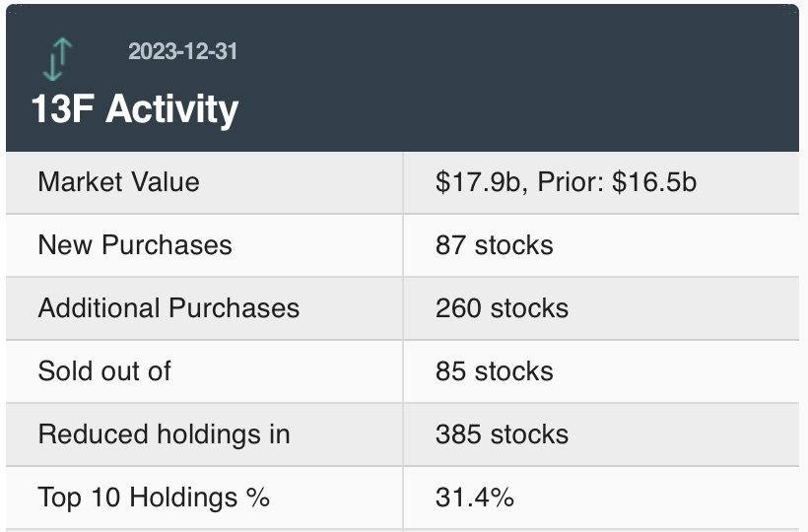Screen dimensions: 808x532
Task: Click the up-down arrows activity icon
Action: coord(58,59)
